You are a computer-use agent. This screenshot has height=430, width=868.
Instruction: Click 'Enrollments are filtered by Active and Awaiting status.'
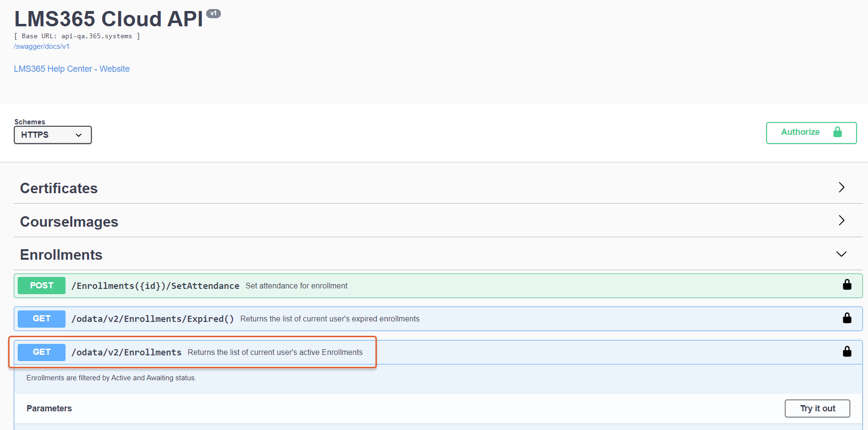pos(111,378)
